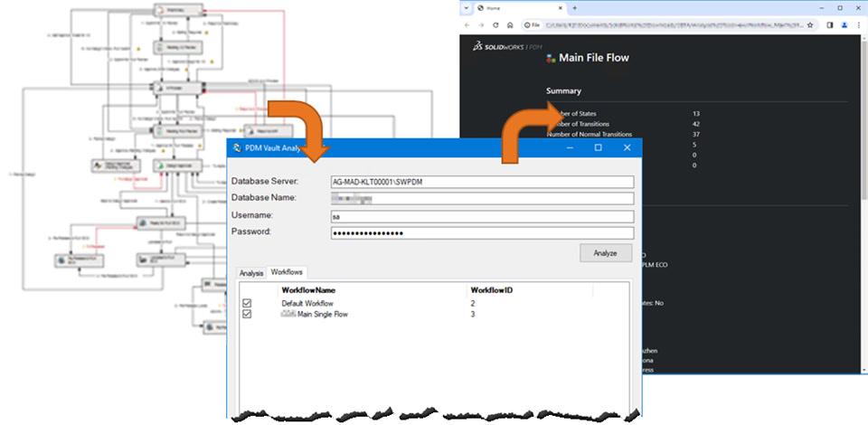Close the Home browser tab
The image size is (868, 425).
[561, 8]
